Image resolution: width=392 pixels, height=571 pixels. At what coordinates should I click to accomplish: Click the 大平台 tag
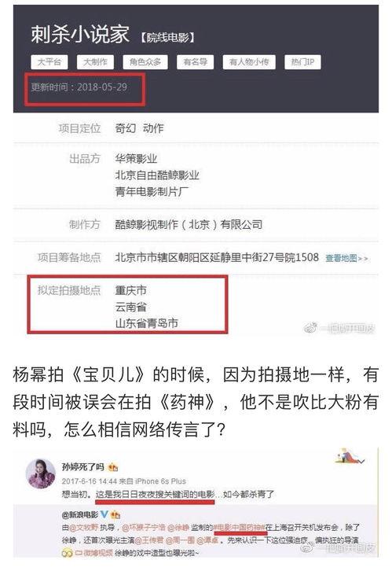tap(49, 62)
